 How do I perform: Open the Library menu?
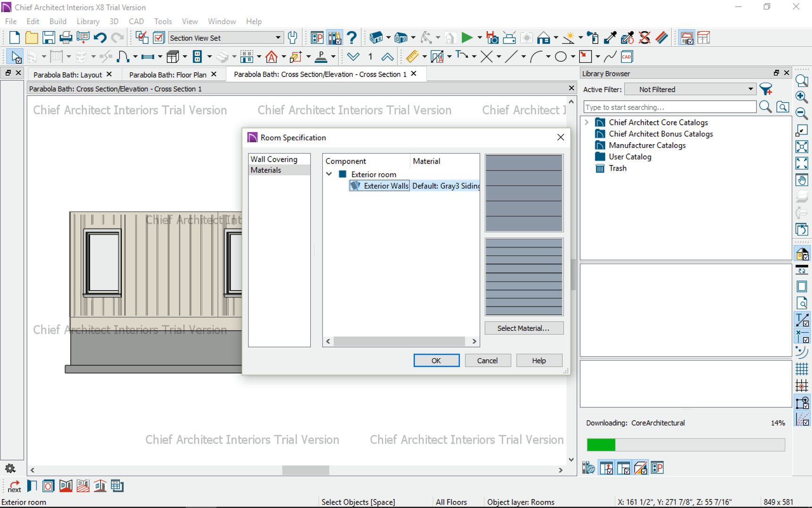click(88, 21)
